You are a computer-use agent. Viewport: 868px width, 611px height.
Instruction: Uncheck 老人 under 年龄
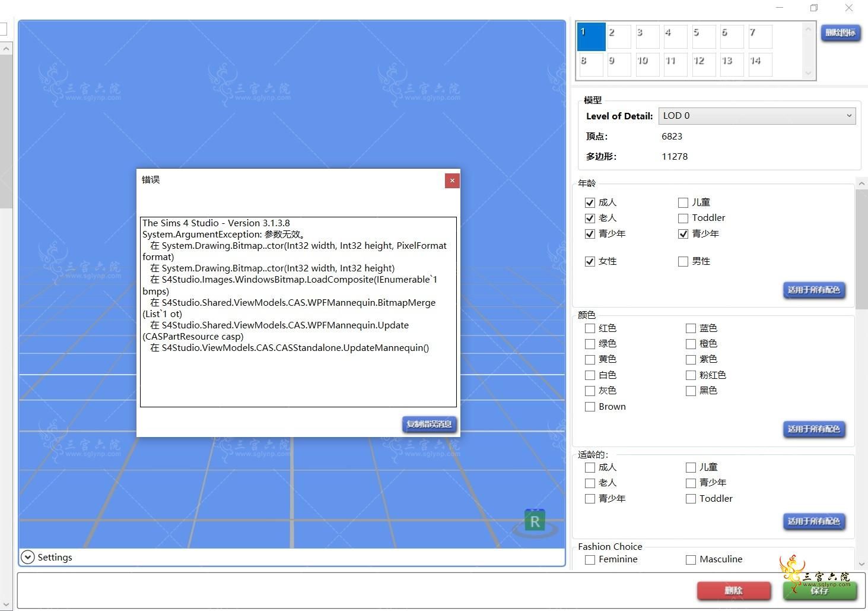coord(590,218)
